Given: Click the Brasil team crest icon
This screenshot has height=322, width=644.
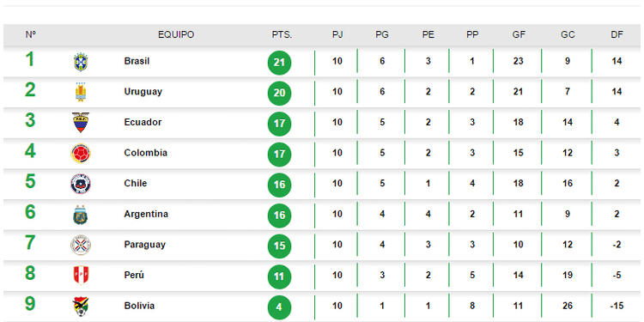Looking at the screenshot, I should [81, 62].
